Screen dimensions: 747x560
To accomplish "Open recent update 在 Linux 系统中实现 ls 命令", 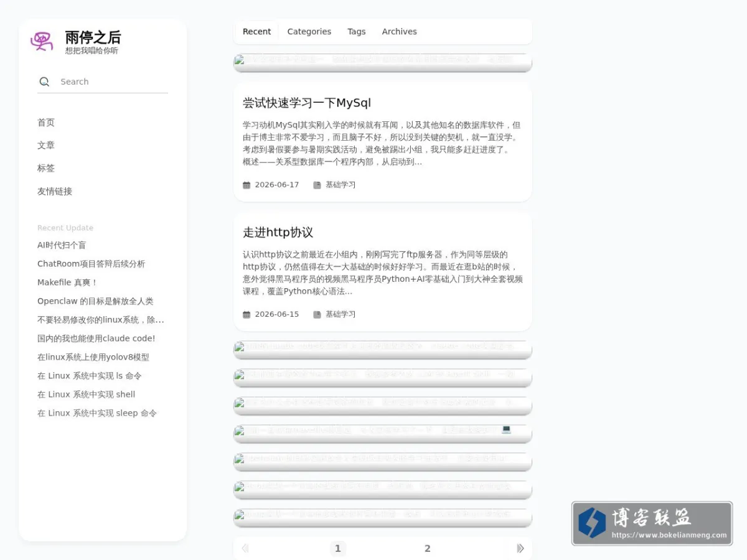I will 90,376.
